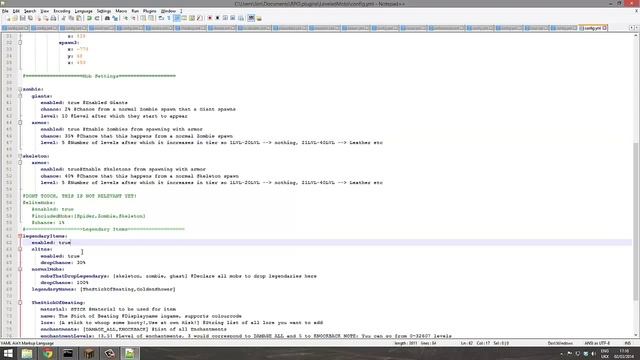This screenshot has height=360, width=640.
Task: Click Save recorded macro icon
Action: point(241,18)
